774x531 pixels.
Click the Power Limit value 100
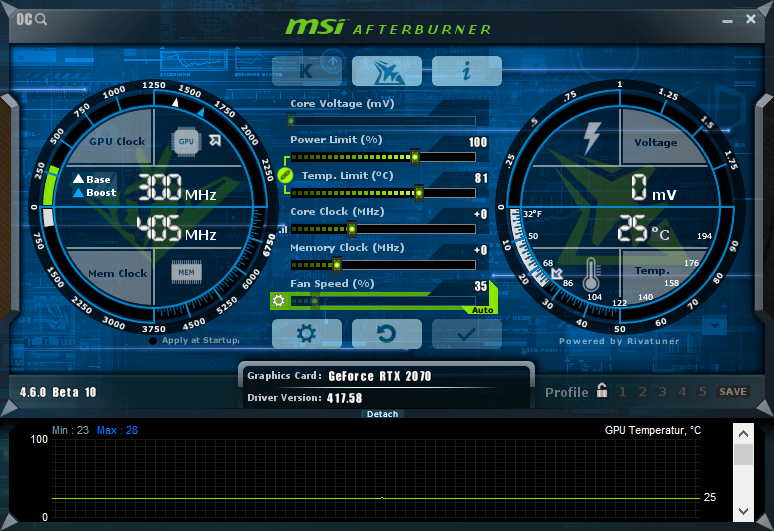tap(478, 143)
